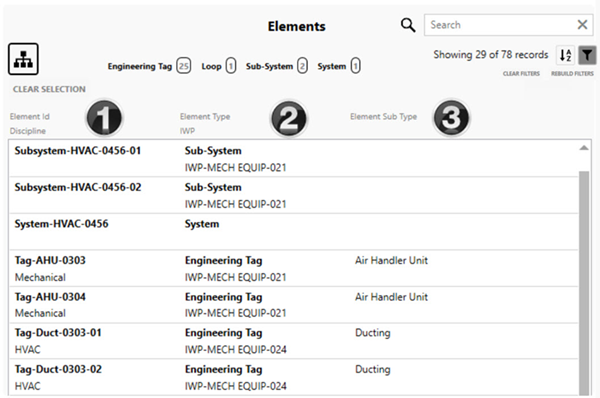Click into the Search input field
Viewport: 600px width, 398px height.
tap(501, 25)
